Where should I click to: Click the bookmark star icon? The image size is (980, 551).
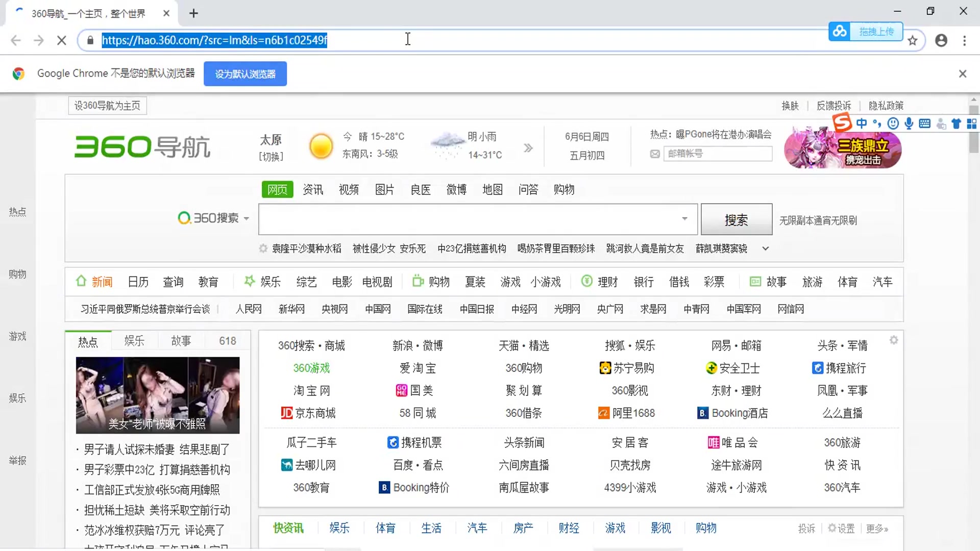pos(913,41)
